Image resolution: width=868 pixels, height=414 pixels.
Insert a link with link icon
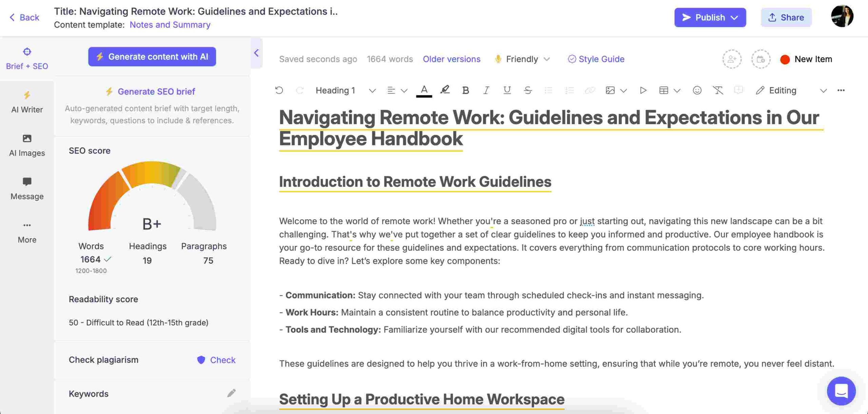589,90
